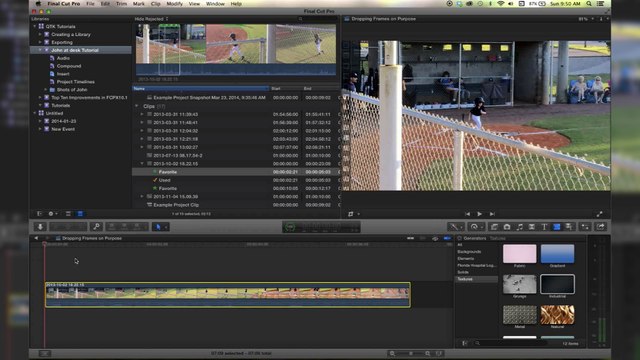Show the Themes browser icon
640x360 pixels.
coord(569,227)
